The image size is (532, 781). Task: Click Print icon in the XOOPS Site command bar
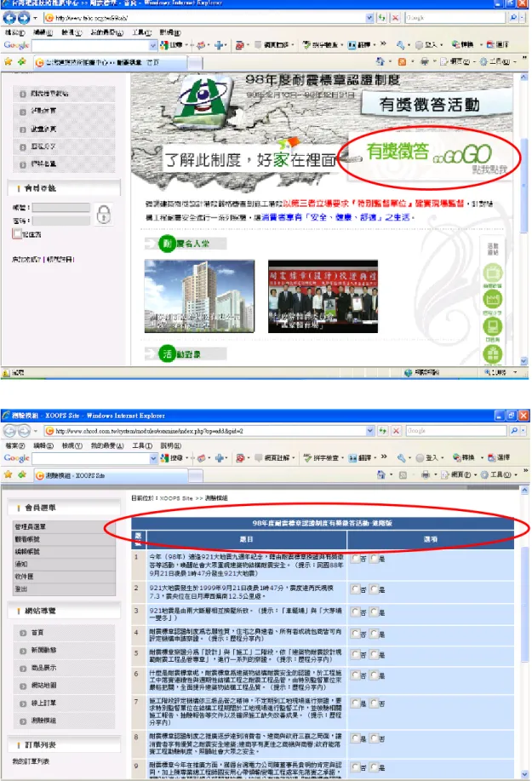point(426,474)
